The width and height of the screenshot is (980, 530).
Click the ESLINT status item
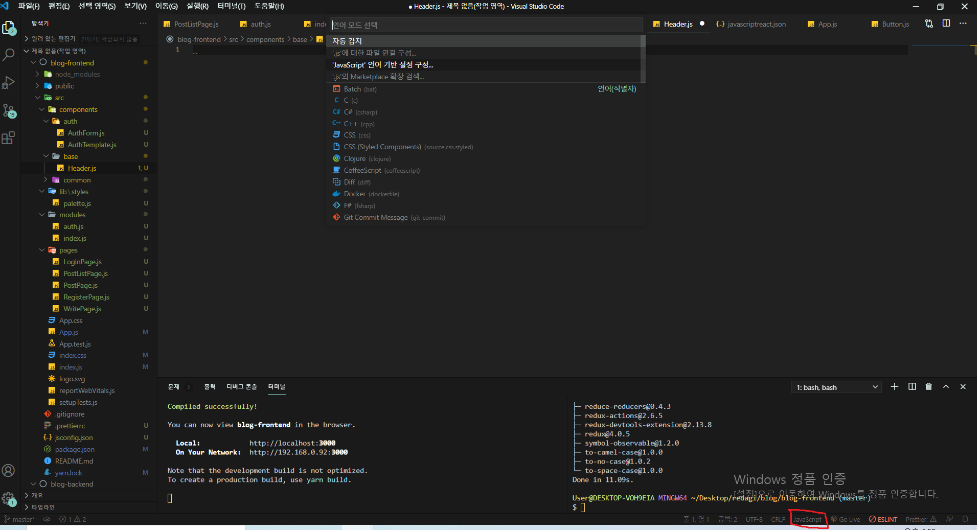(x=883, y=519)
